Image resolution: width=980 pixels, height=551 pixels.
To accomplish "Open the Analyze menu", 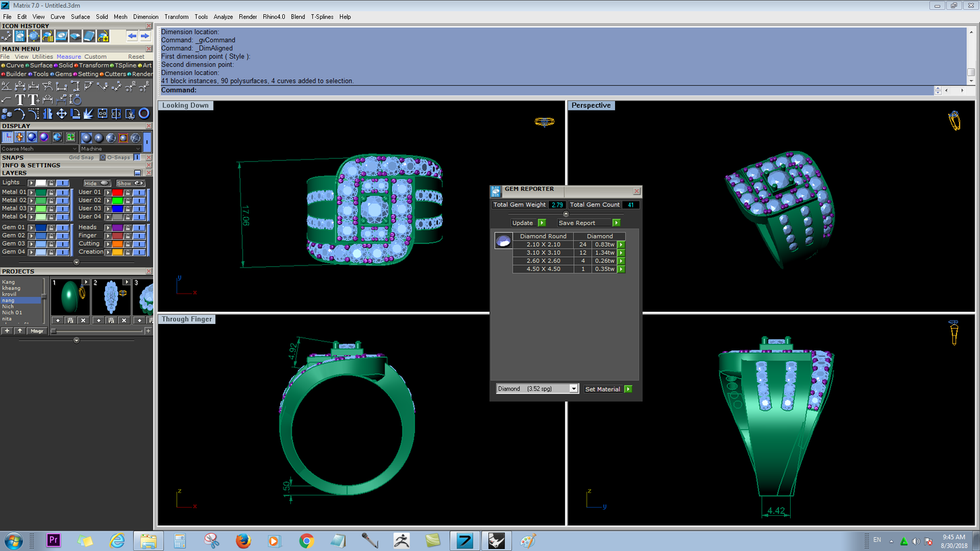I will point(223,17).
